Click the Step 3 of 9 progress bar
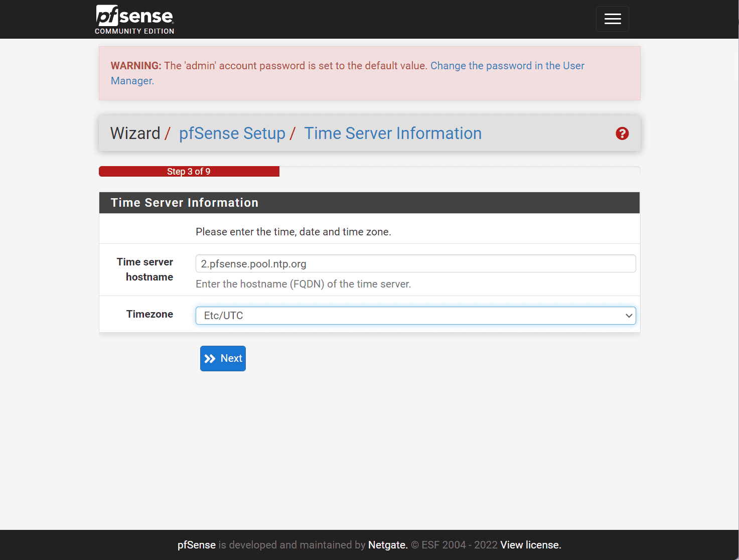Screen dimensions: 739x560 coord(189,172)
